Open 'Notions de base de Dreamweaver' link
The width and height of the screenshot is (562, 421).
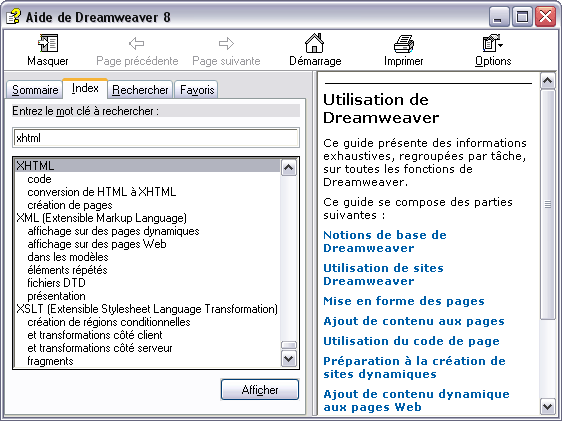[x=385, y=241]
